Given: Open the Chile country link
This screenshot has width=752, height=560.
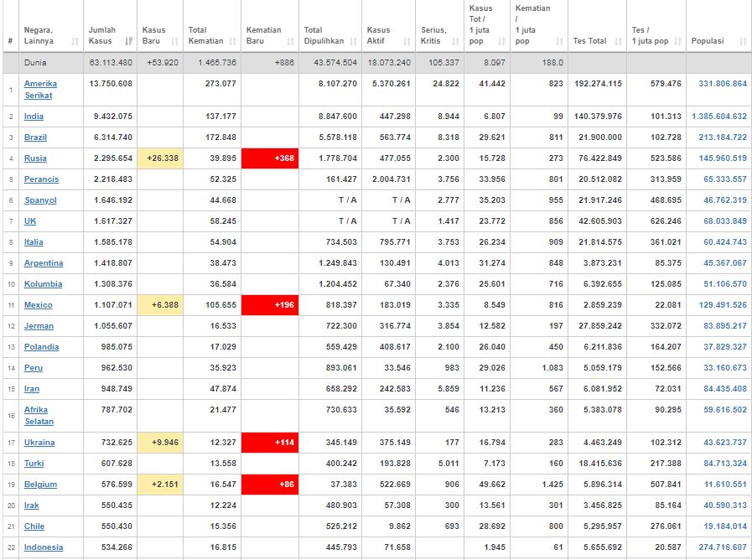Looking at the screenshot, I should coord(34,526).
